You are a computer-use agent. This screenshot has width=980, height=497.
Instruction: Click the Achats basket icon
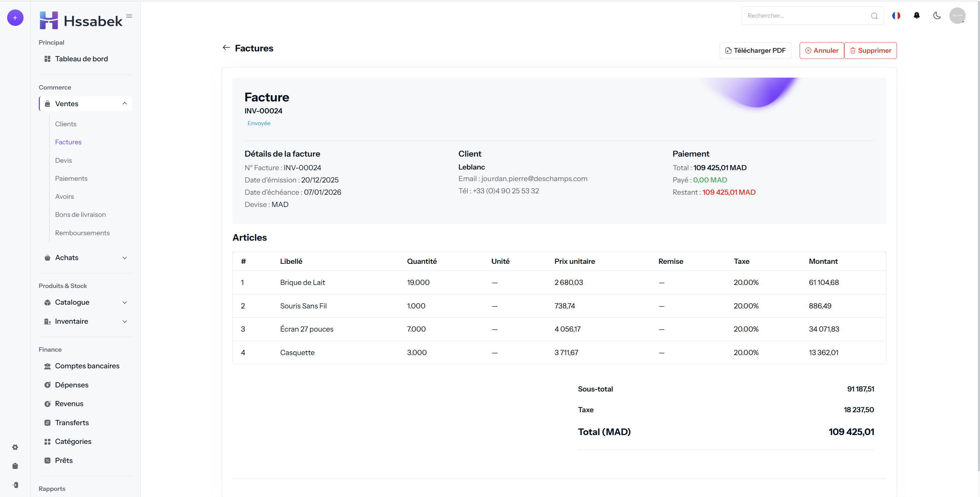[x=47, y=258]
